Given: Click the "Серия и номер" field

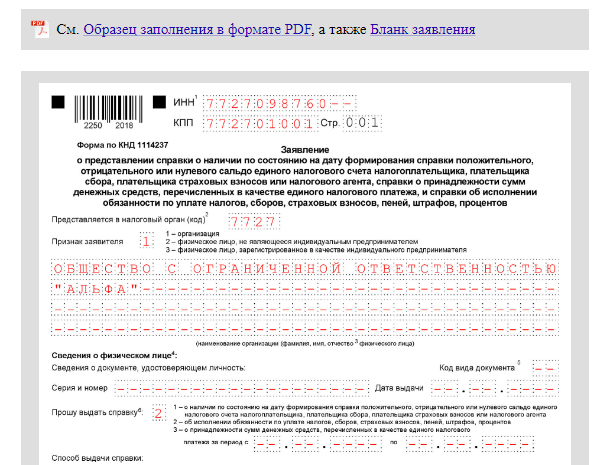Looking at the screenshot, I should pos(242,388).
